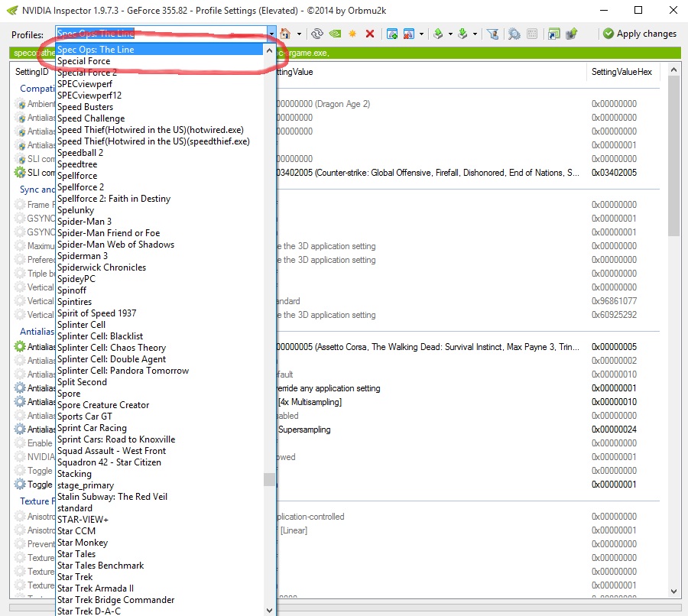Click the filter user-modified profiles icon
Screen dimensions: 688x616
point(493,34)
